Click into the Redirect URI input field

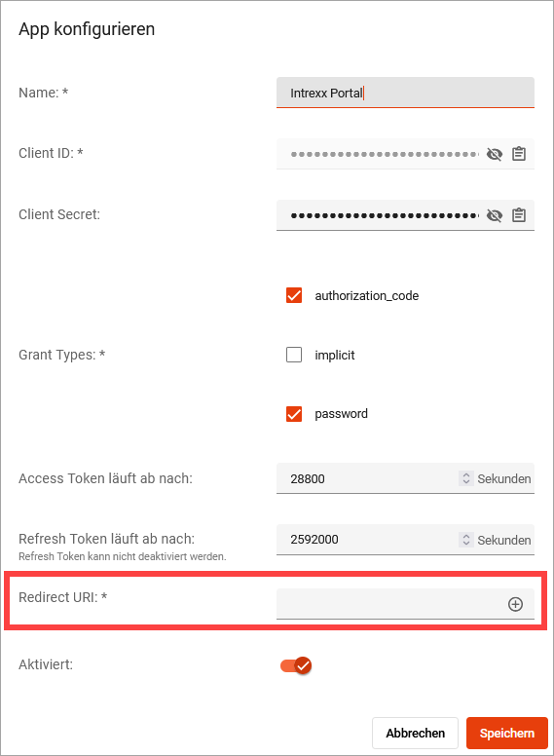[x=391, y=604]
